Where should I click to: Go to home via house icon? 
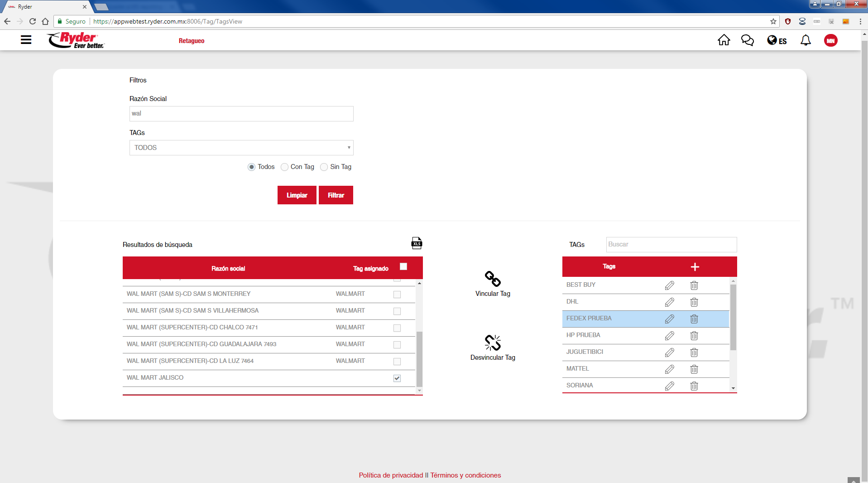point(724,40)
